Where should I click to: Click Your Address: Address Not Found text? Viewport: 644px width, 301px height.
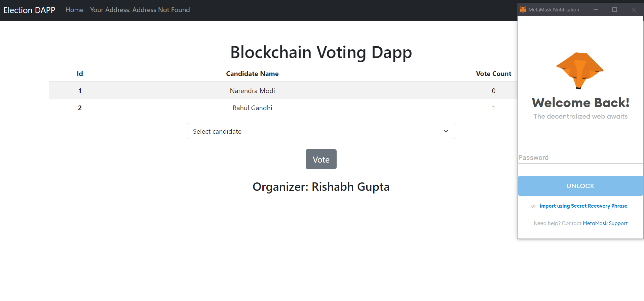click(140, 10)
